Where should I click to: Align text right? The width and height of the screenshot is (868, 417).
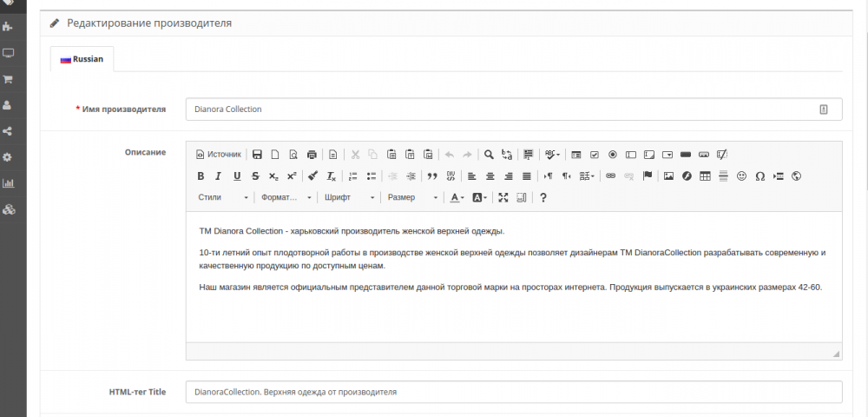pos(508,176)
